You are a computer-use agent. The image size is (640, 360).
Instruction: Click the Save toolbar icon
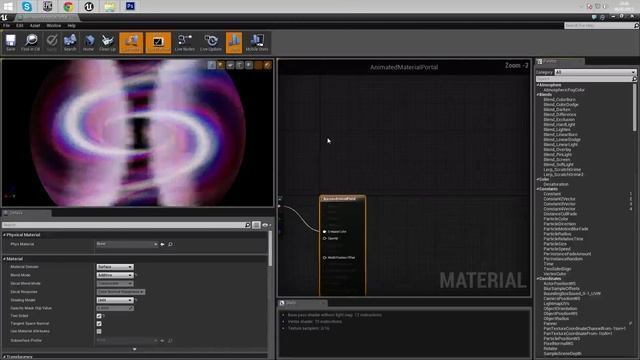[x=11, y=42]
